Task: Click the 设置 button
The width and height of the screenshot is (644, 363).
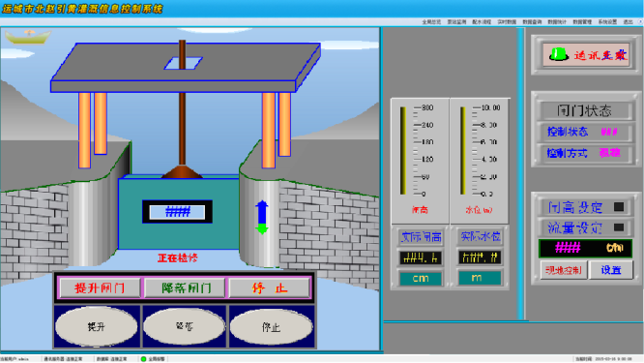Action: [x=611, y=270]
